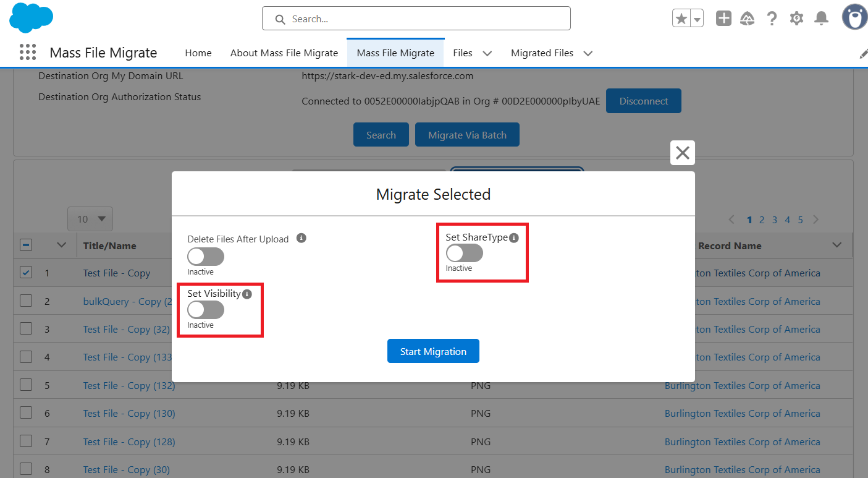Open the Global Actions plus icon
The image size is (868, 478).
click(723, 19)
